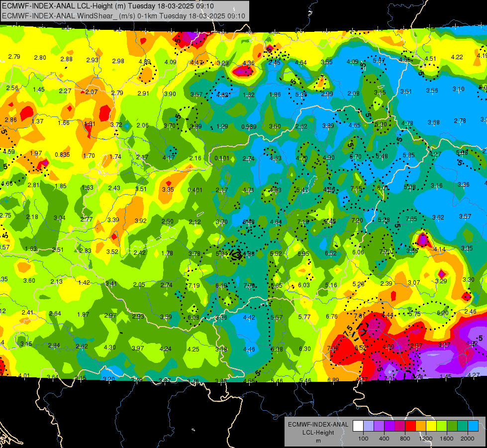
Task: Click the wind shear value 6.08
Action: tap(194, 317)
